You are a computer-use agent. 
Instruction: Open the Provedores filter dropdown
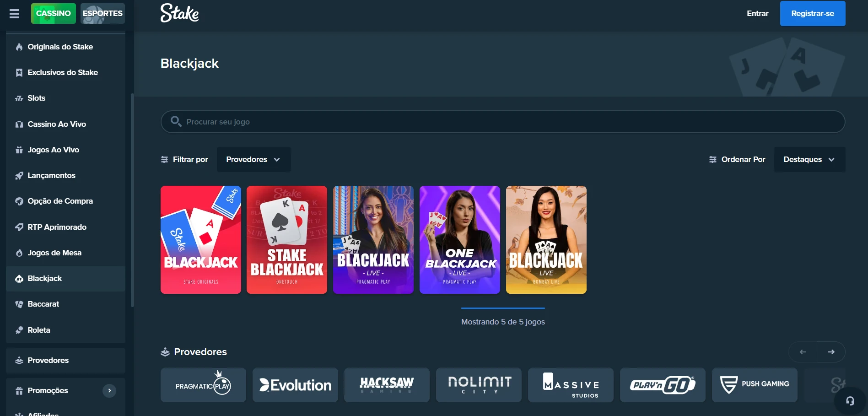tap(253, 159)
